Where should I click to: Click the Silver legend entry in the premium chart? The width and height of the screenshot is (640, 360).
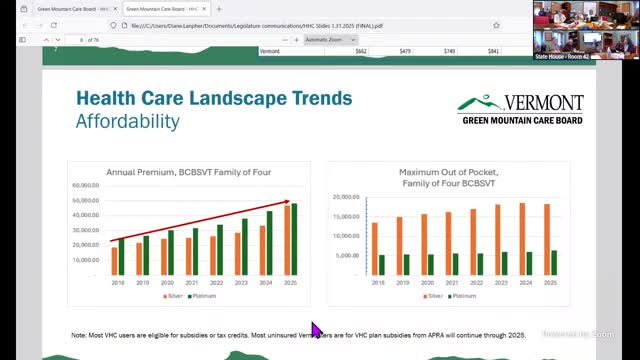[x=173, y=296]
